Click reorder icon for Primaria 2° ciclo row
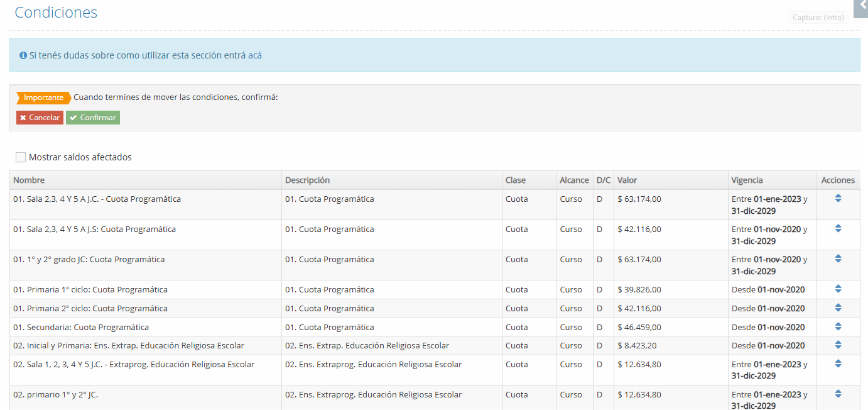This screenshot has height=410, width=868. [838, 308]
